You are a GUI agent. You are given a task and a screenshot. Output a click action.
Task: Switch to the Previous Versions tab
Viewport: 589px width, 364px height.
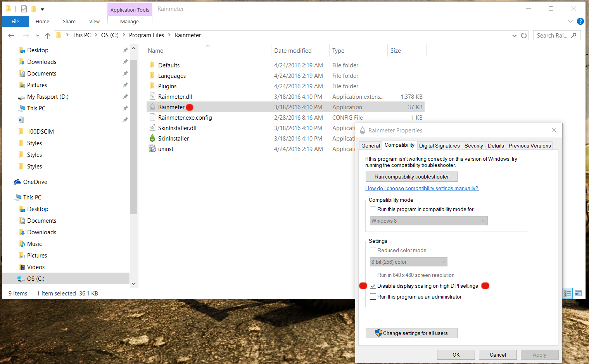(530, 146)
